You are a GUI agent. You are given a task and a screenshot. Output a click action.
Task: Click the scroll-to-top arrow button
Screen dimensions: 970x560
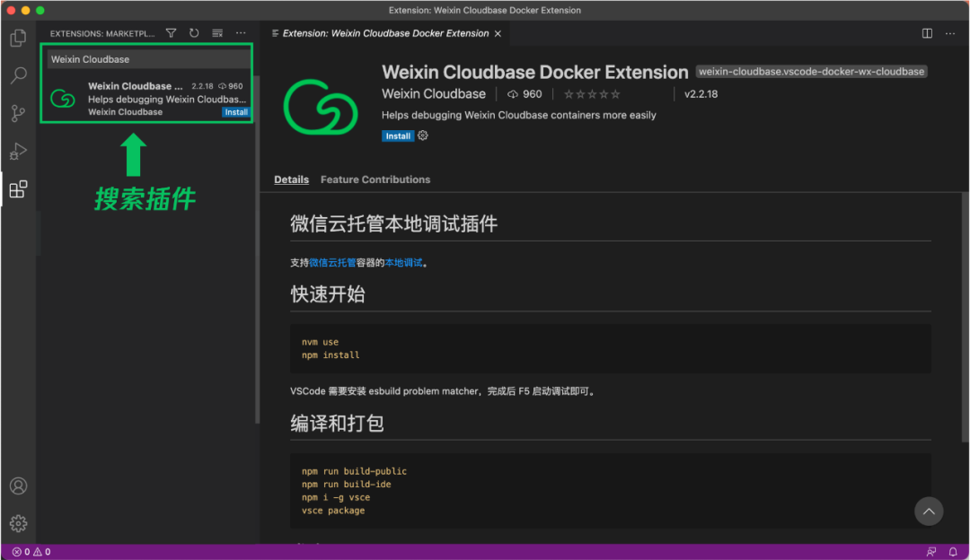[929, 512]
